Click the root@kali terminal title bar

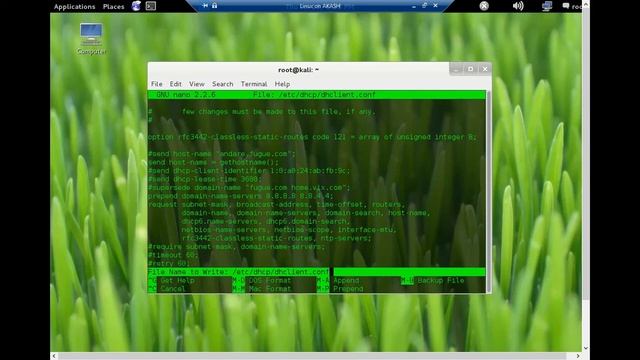pyautogui.click(x=298, y=70)
